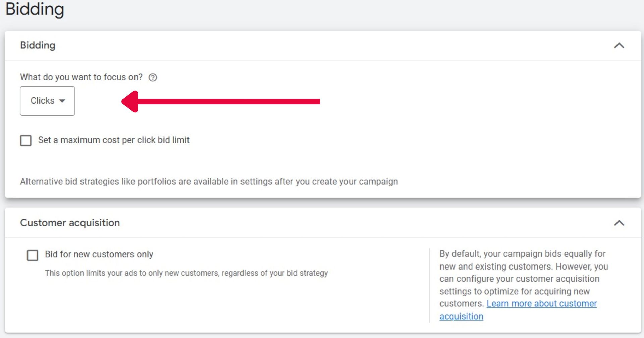This screenshot has width=644, height=338.
Task: Collapse the Bidding section chevron
Action: [619, 45]
